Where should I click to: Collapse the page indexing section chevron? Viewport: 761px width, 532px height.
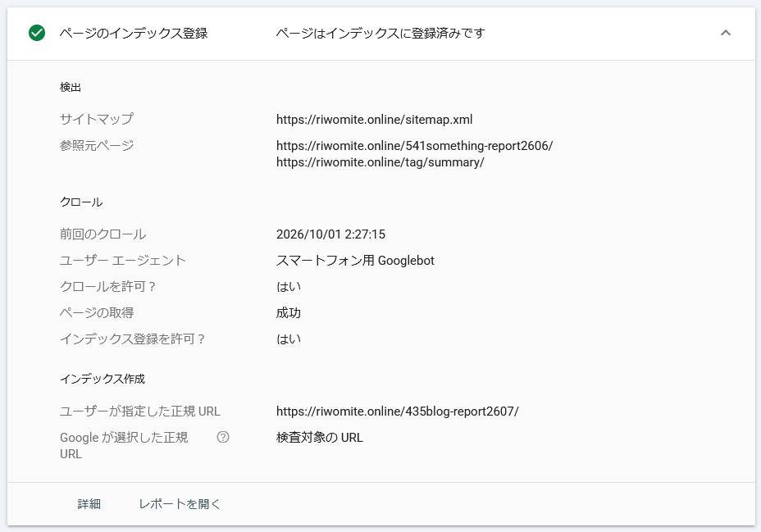coord(725,33)
